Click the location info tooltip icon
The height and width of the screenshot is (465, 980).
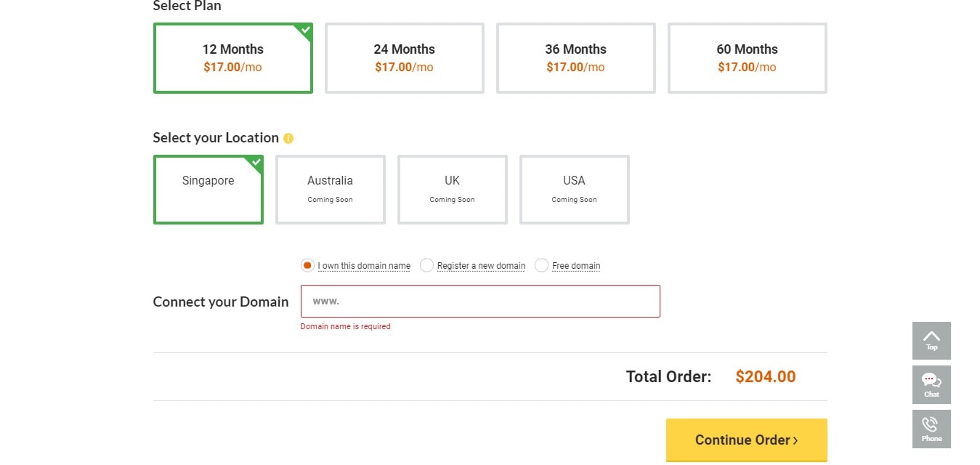tap(288, 138)
